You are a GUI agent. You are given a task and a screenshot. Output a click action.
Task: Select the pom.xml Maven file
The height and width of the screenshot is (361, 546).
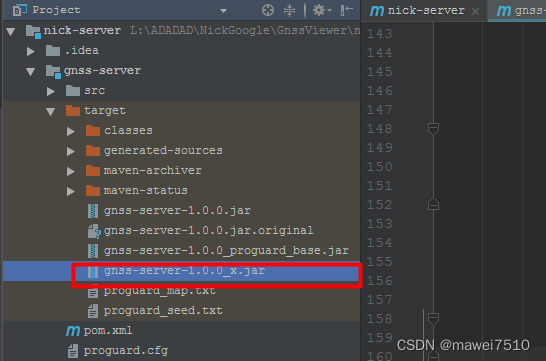tap(100, 330)
